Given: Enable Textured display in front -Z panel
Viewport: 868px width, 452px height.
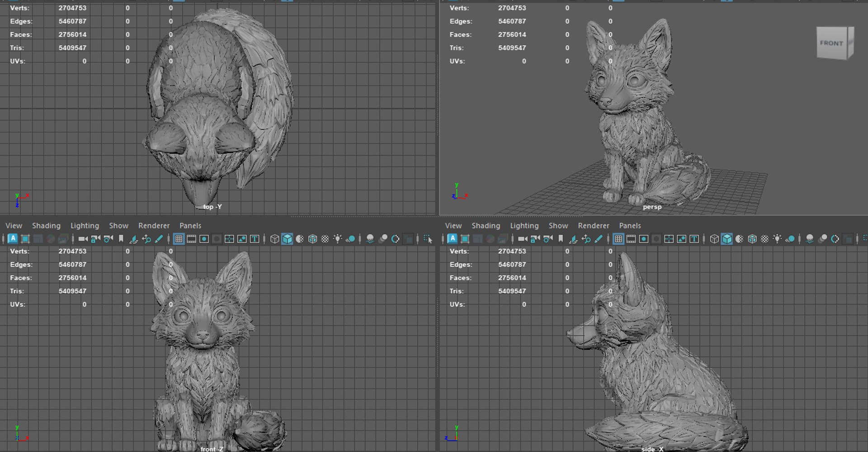Looking at the screenshot, I should pyautogui.click(x=325, y=239).
